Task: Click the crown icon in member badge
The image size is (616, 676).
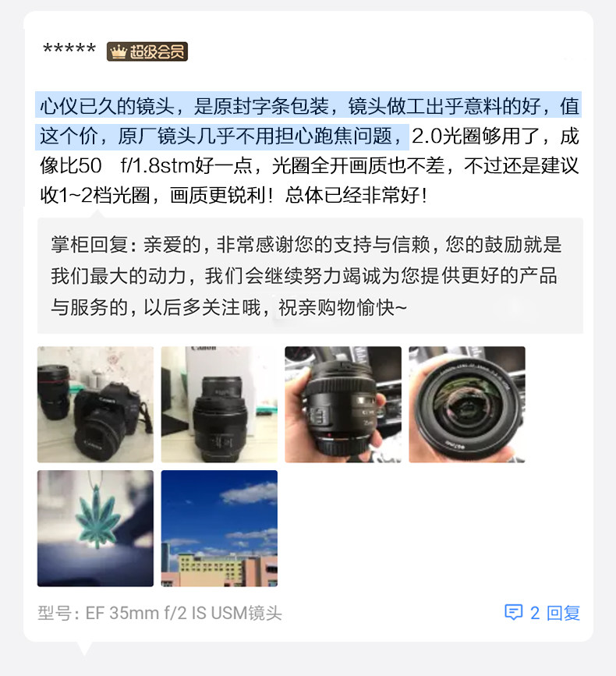Action: point(118,51)
